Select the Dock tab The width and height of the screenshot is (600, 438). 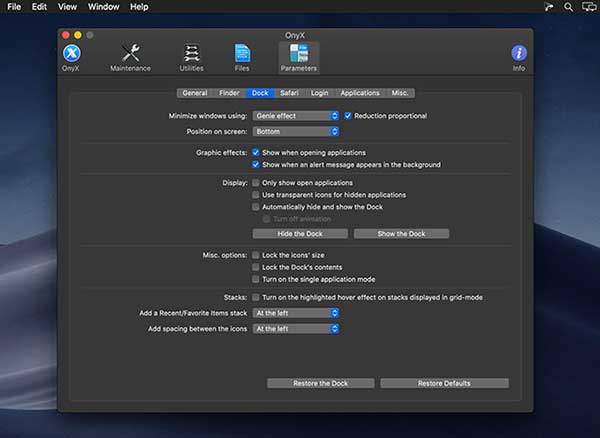tap(260, 93)
